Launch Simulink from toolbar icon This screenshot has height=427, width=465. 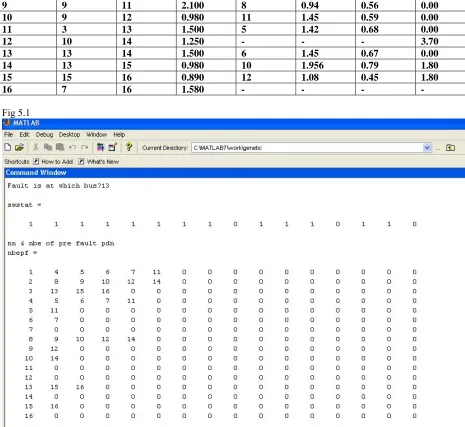click(100, 147)
